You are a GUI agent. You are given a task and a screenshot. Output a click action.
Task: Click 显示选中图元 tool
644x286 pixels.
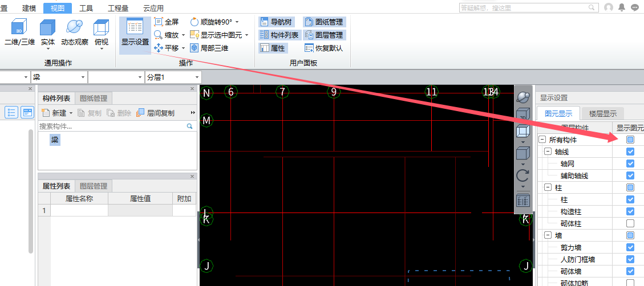[215, 35]
